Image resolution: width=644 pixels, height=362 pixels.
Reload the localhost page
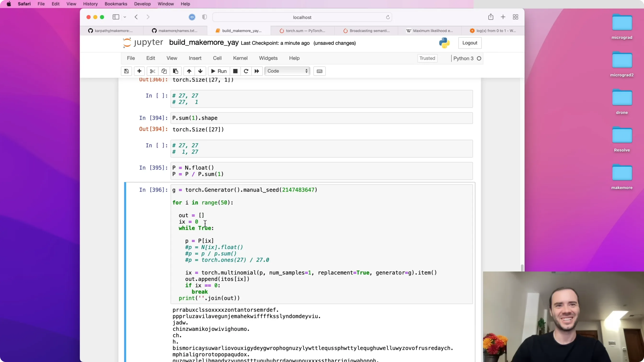(388, 17)
